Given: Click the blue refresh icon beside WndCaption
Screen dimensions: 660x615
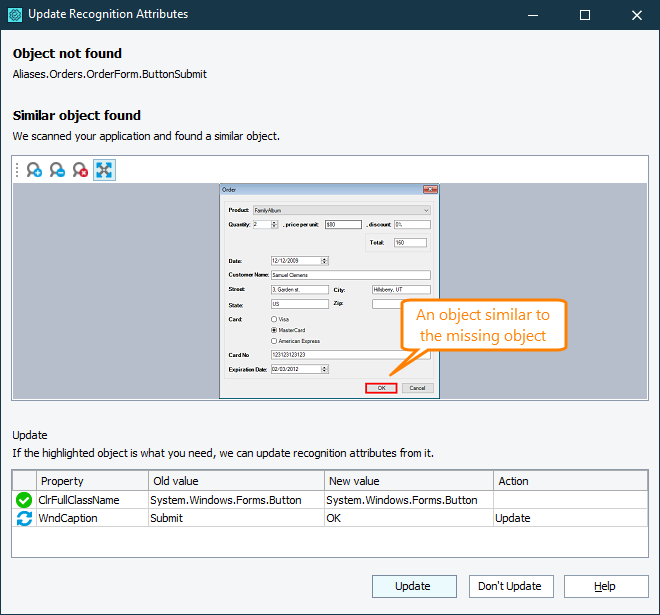Looking at the screenshot, I should [24, 519].
